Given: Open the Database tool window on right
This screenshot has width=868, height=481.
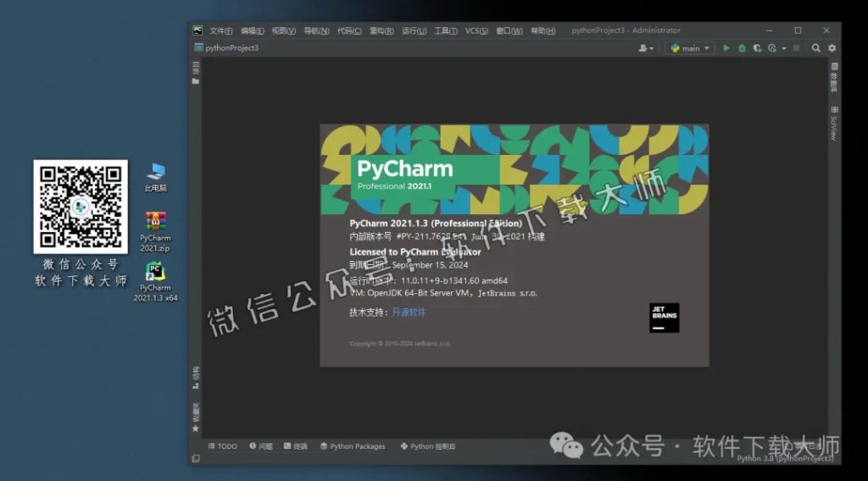Looking at the screenshot, I should tap(834, 77).
